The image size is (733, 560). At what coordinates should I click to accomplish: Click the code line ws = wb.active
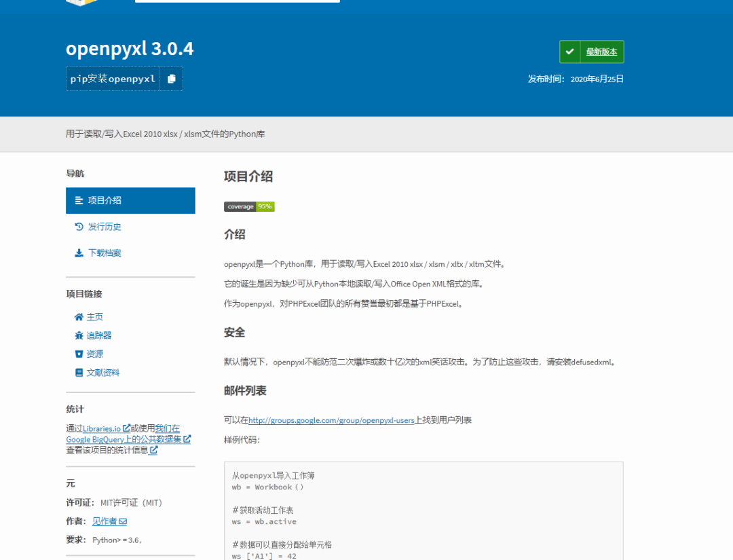(x=264, y=522)
